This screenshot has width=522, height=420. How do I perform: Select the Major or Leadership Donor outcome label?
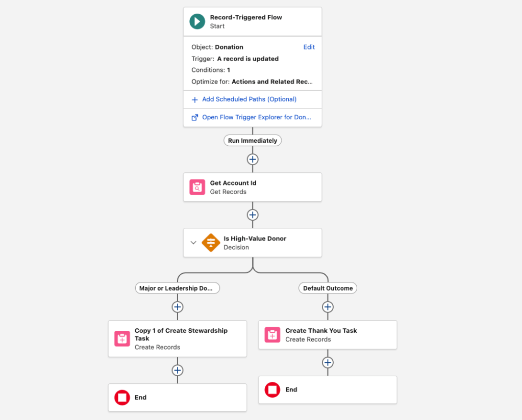(x=178, y=288)
